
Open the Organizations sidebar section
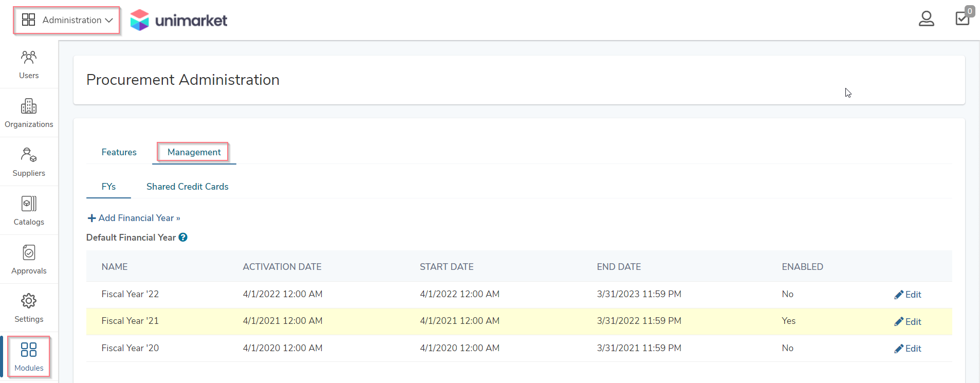point(29,114)
